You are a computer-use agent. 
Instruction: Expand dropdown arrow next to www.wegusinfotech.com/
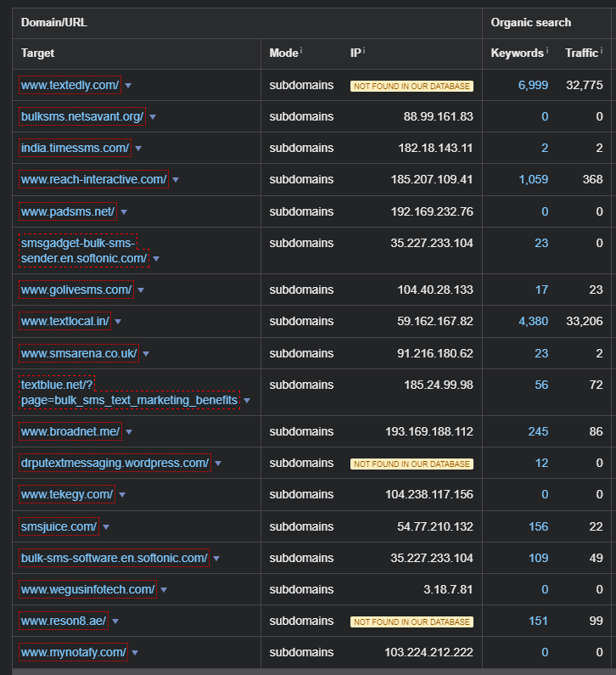point(164,590)
